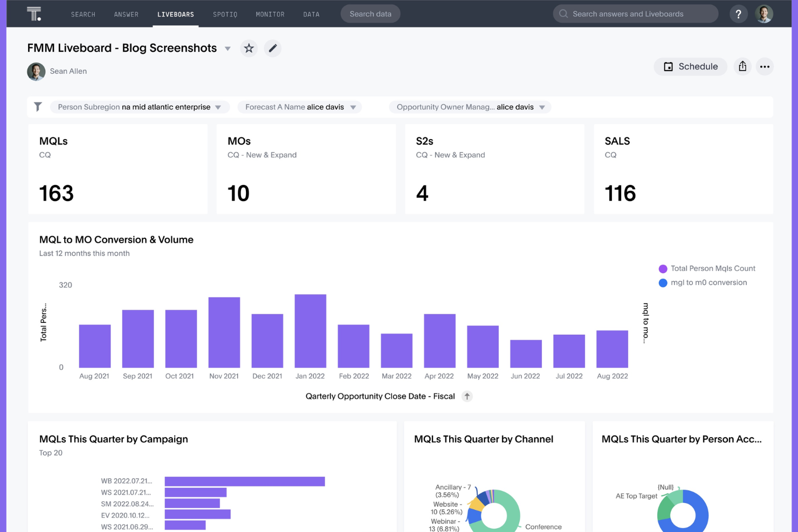Click the MQL to MO Conversion & Volume title
The height and width of the screenshot is (532, 798).
pos(116,240)
